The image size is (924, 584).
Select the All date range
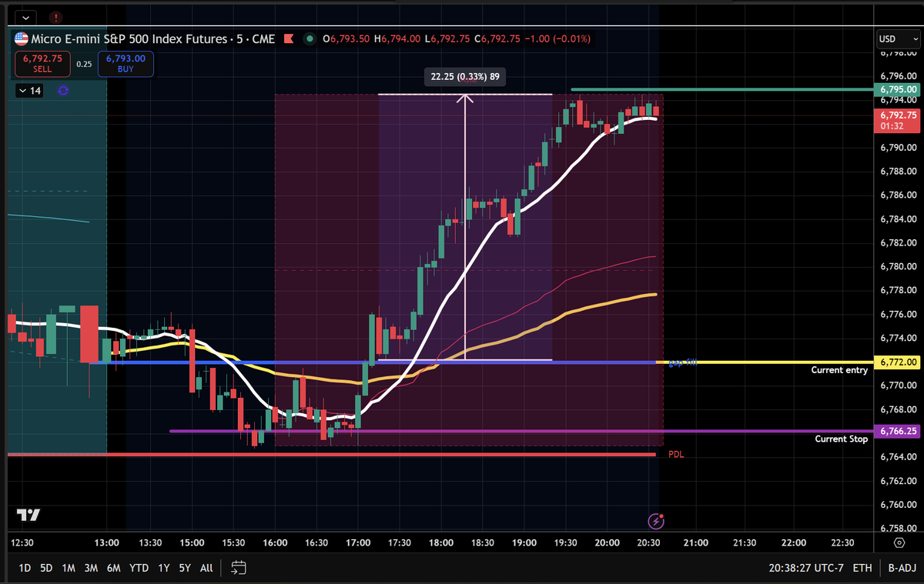click(206, 568)
